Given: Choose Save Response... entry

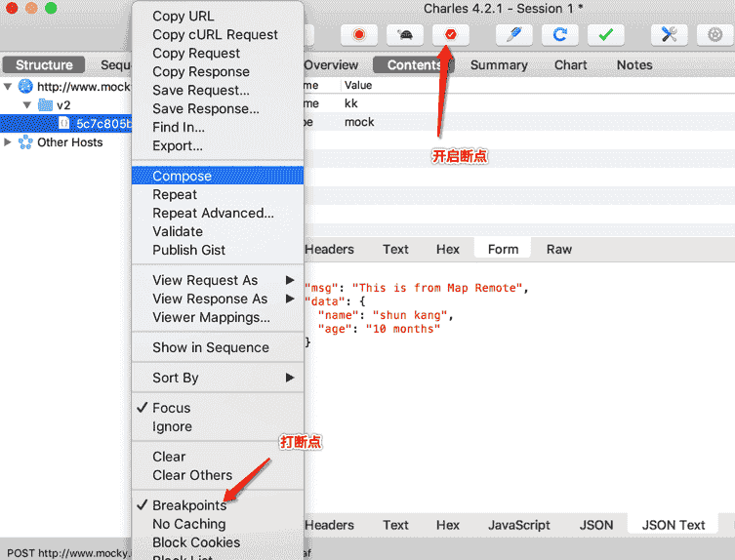Looking at the screenshot, I should point(218,108).
